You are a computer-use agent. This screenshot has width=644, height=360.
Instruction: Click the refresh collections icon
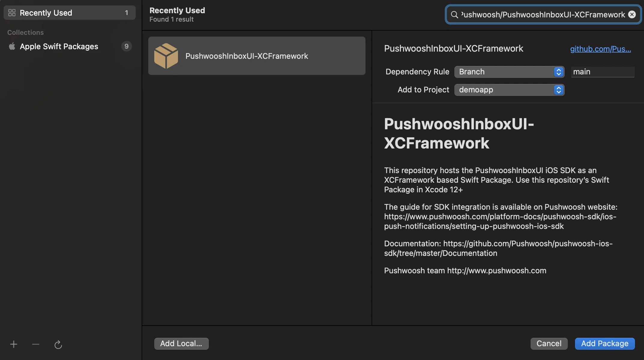pyautogui.click(x=58, y=345)
